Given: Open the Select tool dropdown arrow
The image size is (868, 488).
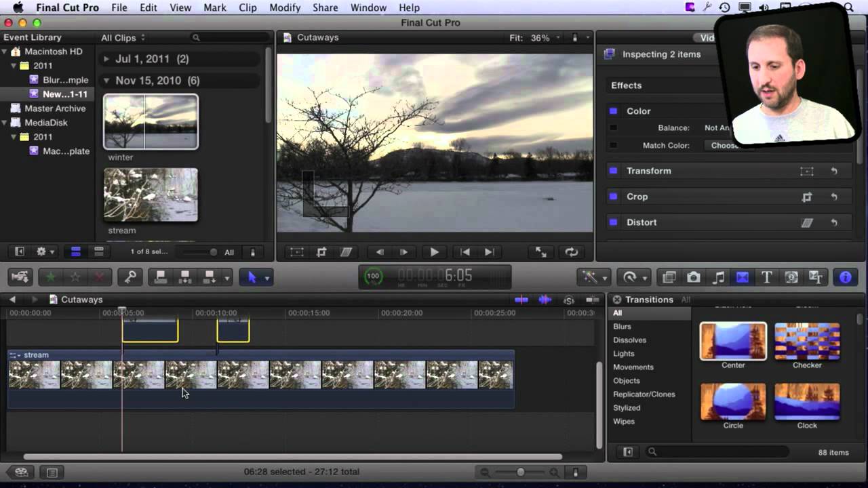Looking at the screenshot, I should pyautogui.click(x=267, y=278).
